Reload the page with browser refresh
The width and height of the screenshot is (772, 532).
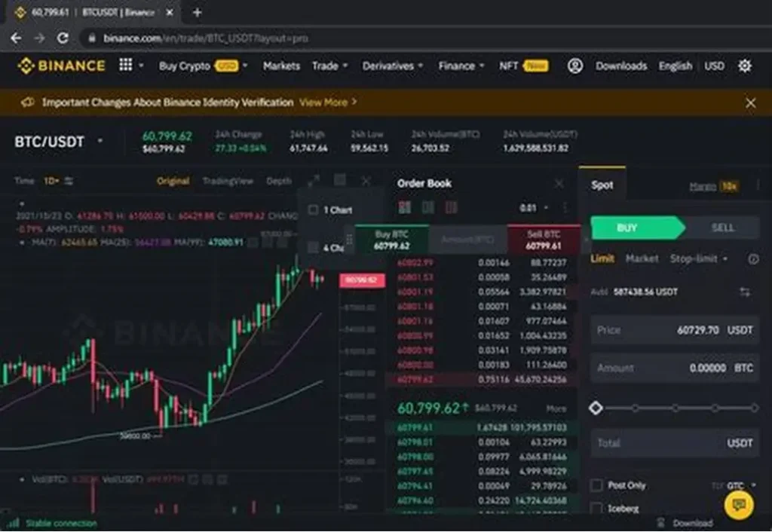63,38
